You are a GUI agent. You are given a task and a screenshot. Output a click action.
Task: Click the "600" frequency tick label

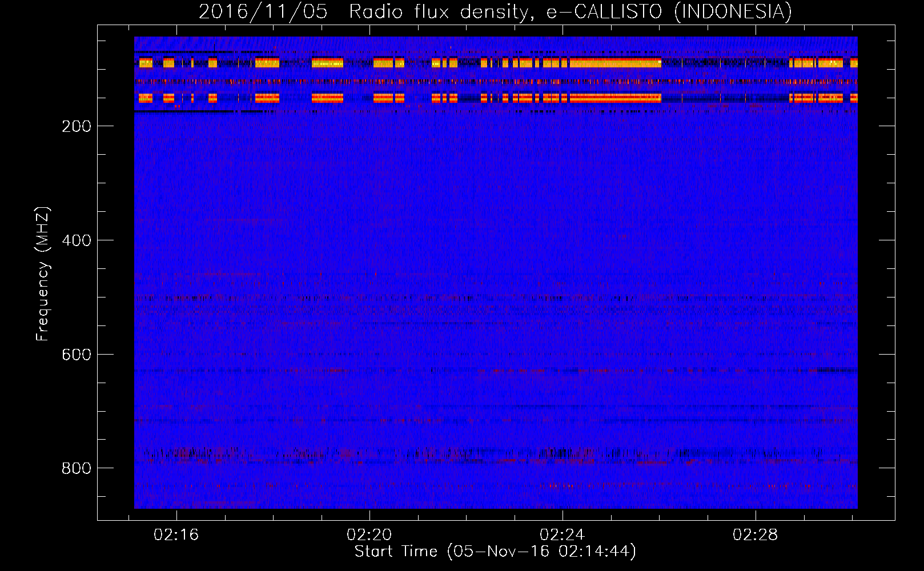tap(77, 355)
